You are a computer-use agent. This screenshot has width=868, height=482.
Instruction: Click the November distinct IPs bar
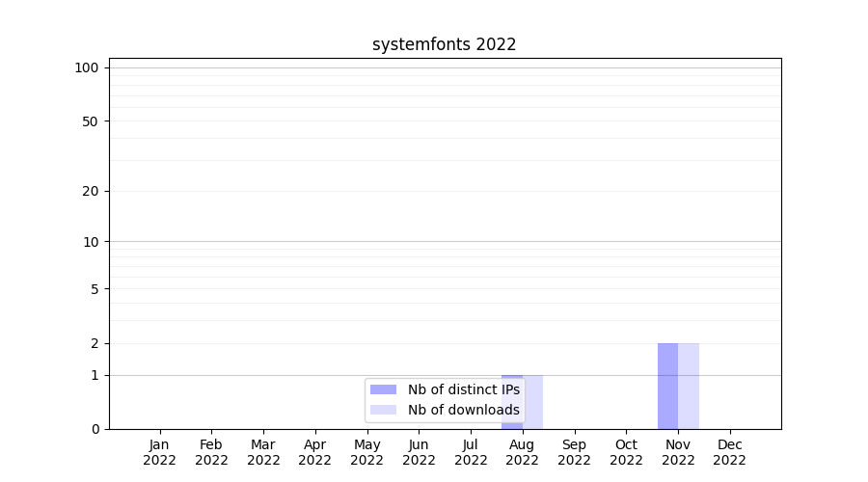(x=667, y=386)
